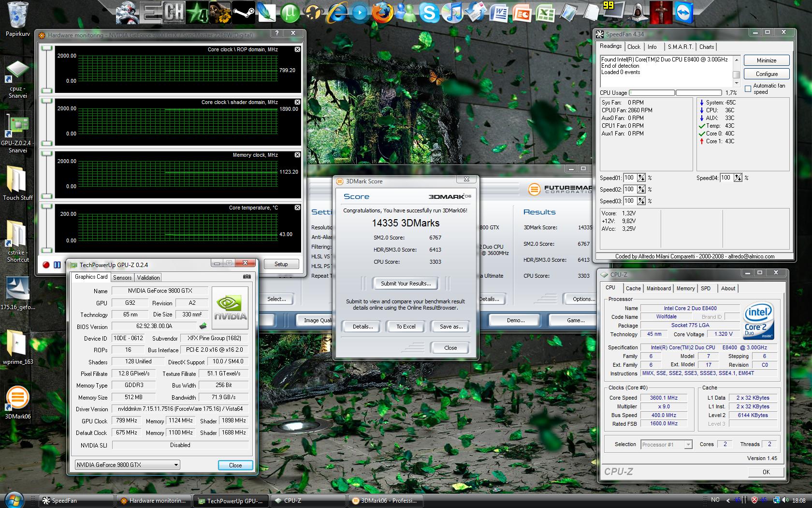
Task: Launch Steam from the top dock
Action: click(x=244, y=13)
